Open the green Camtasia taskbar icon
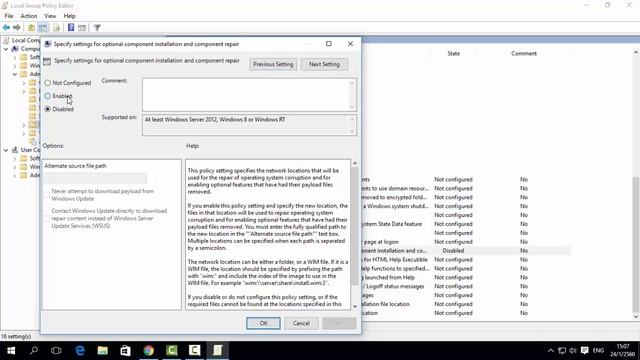 click(x=171, y=351)
